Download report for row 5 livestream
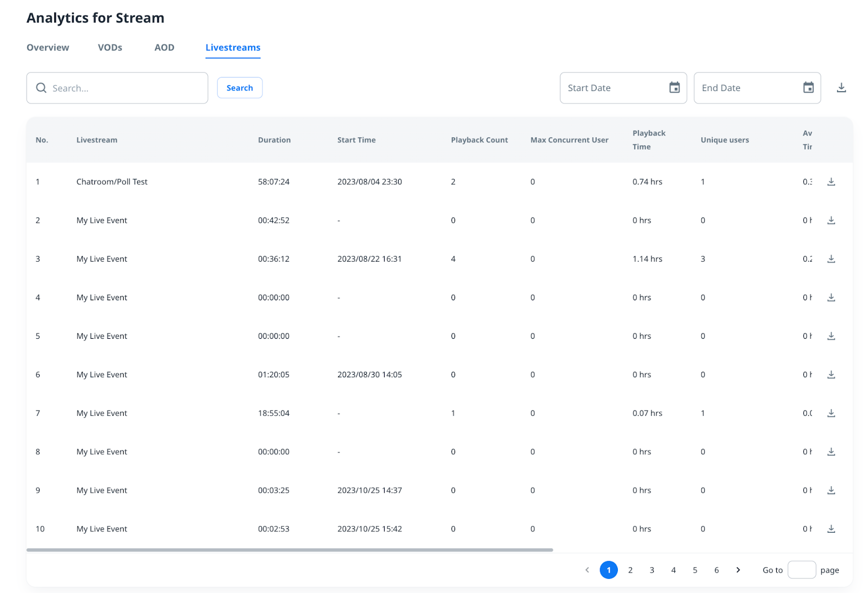Image resolution: width=868 pixels, height=593 pixels. (x=831, y=336)
